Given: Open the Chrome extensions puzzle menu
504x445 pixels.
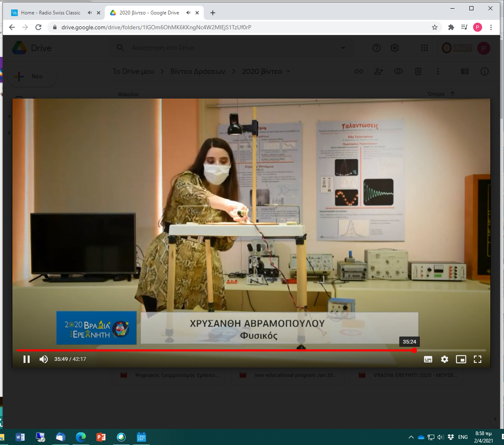Looking at the screenshot, I should pos(451,27).
